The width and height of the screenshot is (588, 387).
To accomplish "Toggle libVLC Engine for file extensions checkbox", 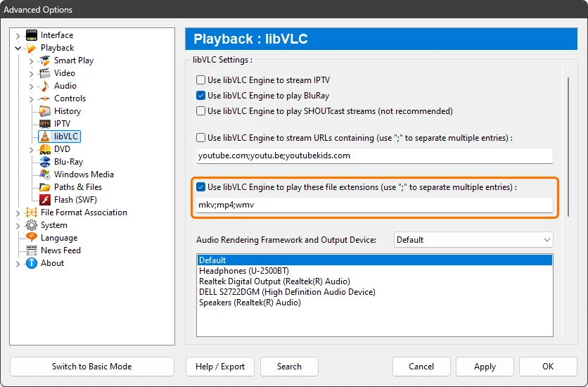I will (x=201, y=186).
